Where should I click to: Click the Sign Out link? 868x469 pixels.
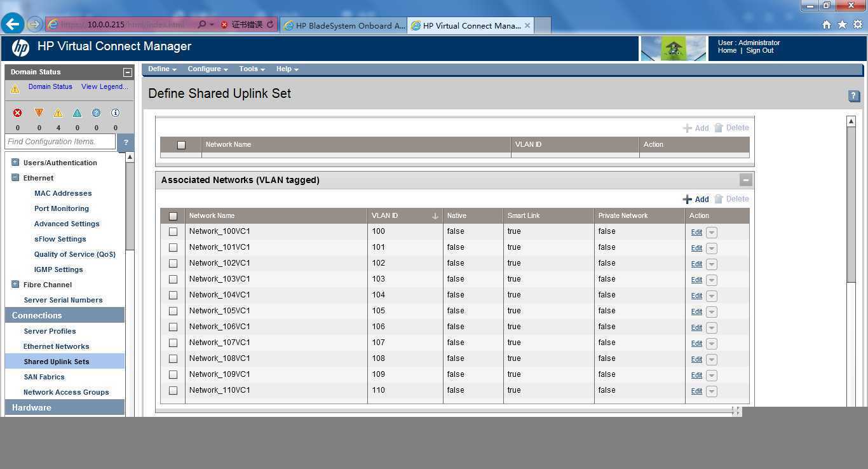point(760,51)
